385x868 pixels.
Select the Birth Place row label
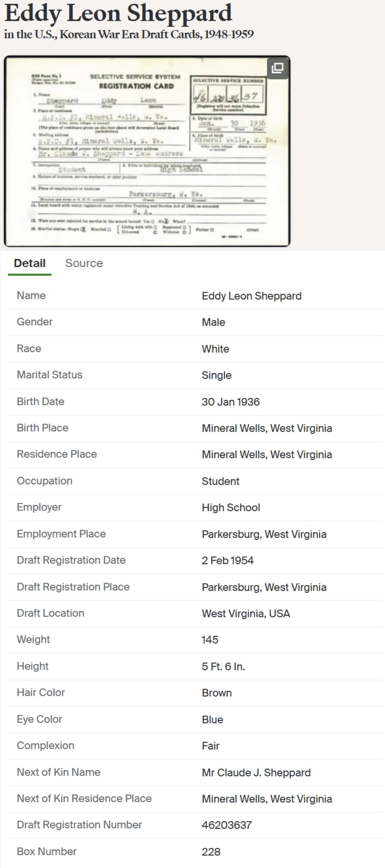pos(42,428)
